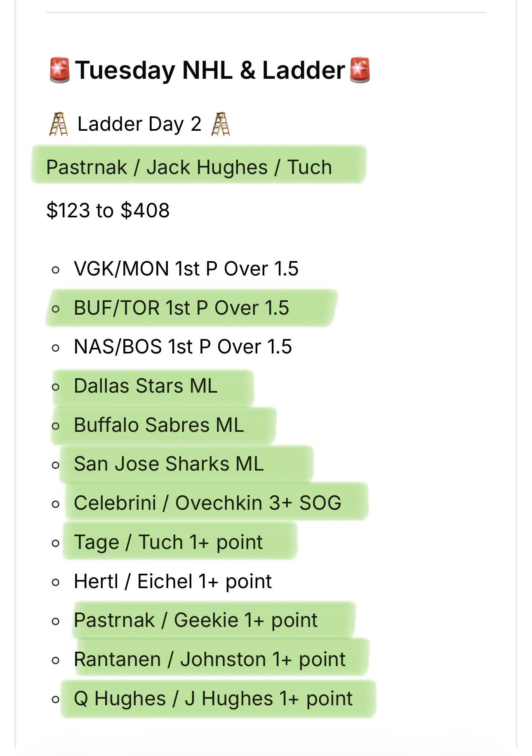
Task: Select the "Dallas Stars ML" pick
Action: point(146,386)
